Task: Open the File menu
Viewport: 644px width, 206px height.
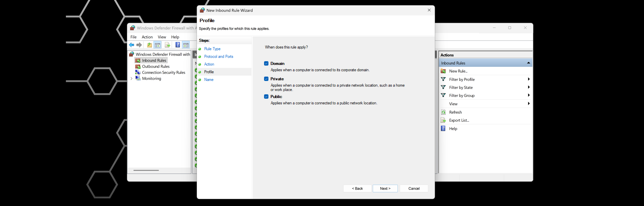Action: [x=134, y=37]
